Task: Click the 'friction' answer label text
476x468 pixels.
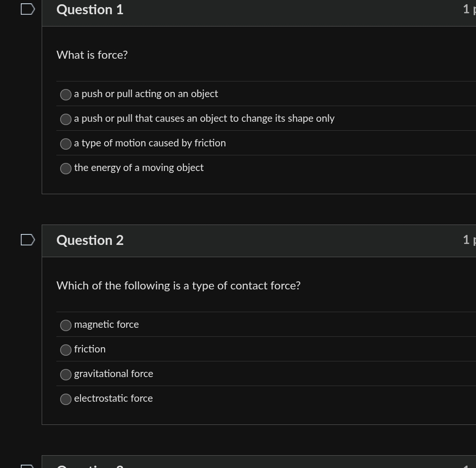Action: [90, 349]
